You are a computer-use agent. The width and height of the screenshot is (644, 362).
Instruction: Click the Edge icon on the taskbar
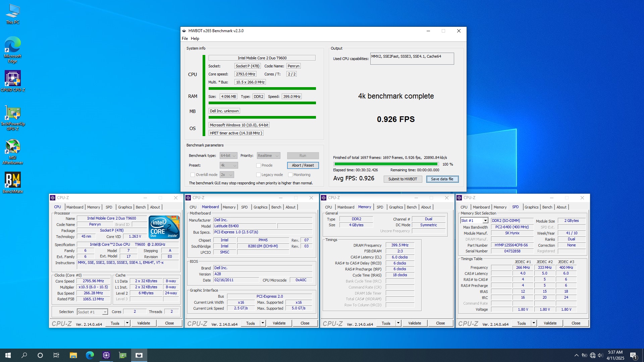pos(90,355)
